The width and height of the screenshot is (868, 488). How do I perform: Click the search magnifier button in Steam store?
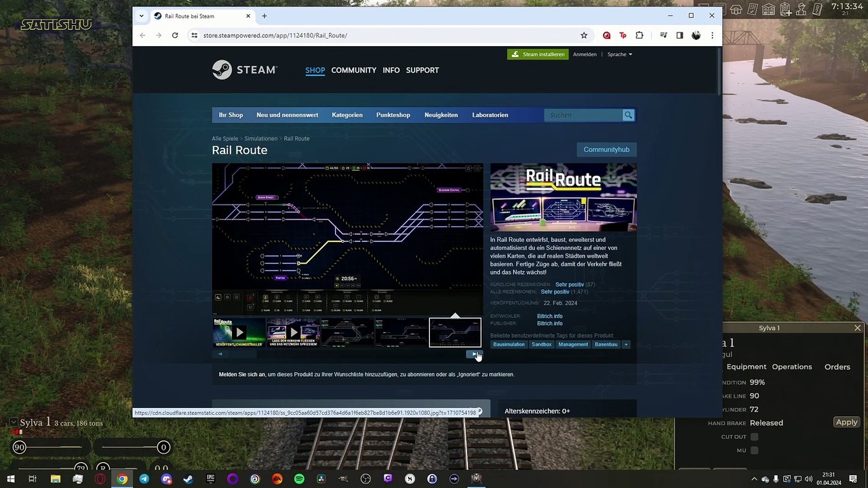(629, 115)
